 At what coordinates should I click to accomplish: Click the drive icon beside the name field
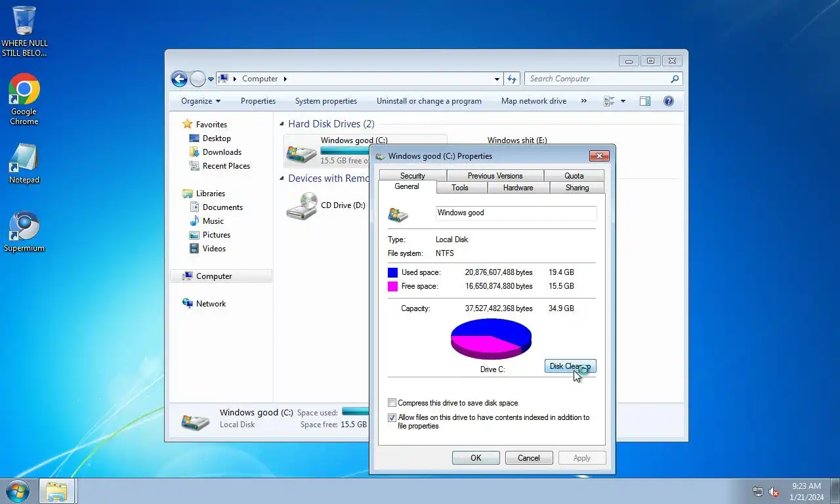coord(398,214)
